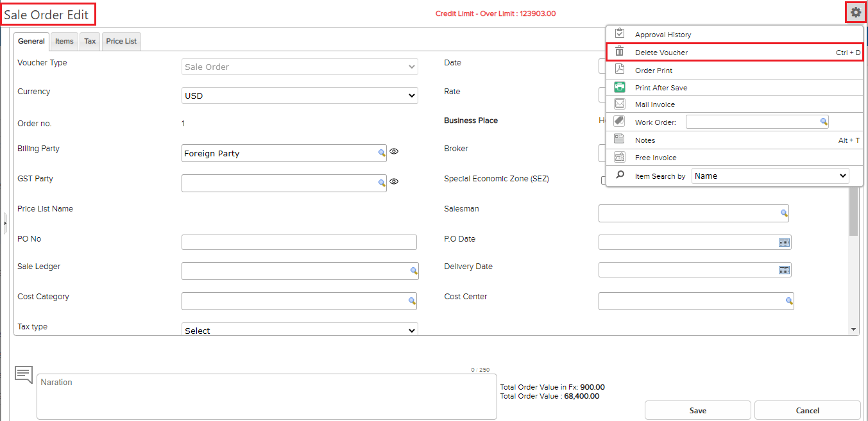Click the Billing Party search magnifier icon
The width and height of the screenshot is (868, 421).
tap(381, 153)
